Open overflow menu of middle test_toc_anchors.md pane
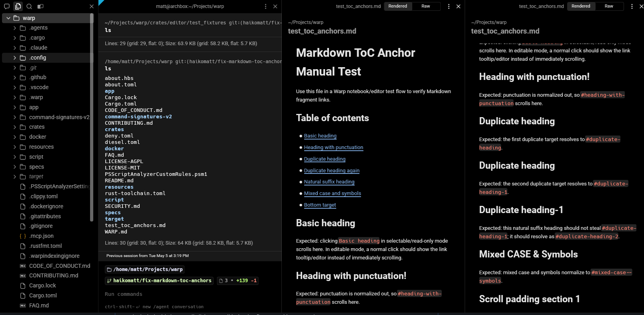Screen dimensions: 644x315 [x=449, y=6]
